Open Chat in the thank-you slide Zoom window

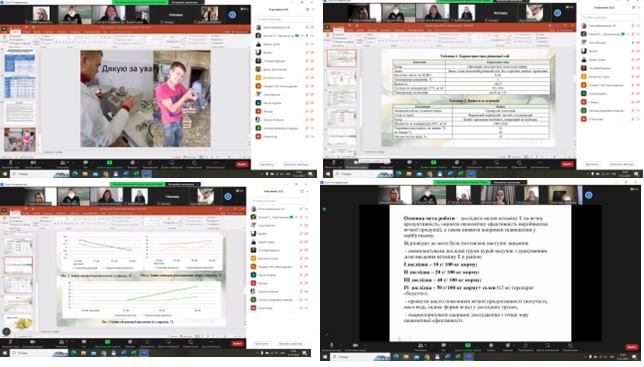[85, 163]
